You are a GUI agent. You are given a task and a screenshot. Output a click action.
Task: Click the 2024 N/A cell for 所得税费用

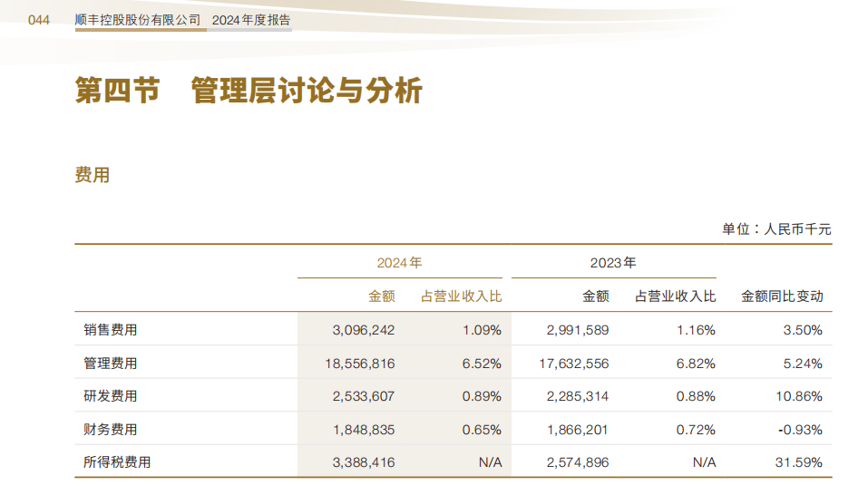pyautogui.click(x=491, y=462)
